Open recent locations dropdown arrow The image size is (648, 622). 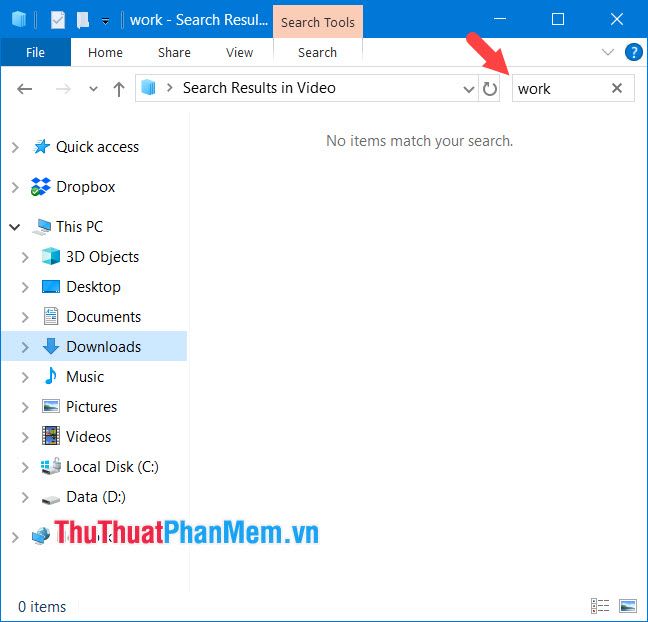point(93,89)
